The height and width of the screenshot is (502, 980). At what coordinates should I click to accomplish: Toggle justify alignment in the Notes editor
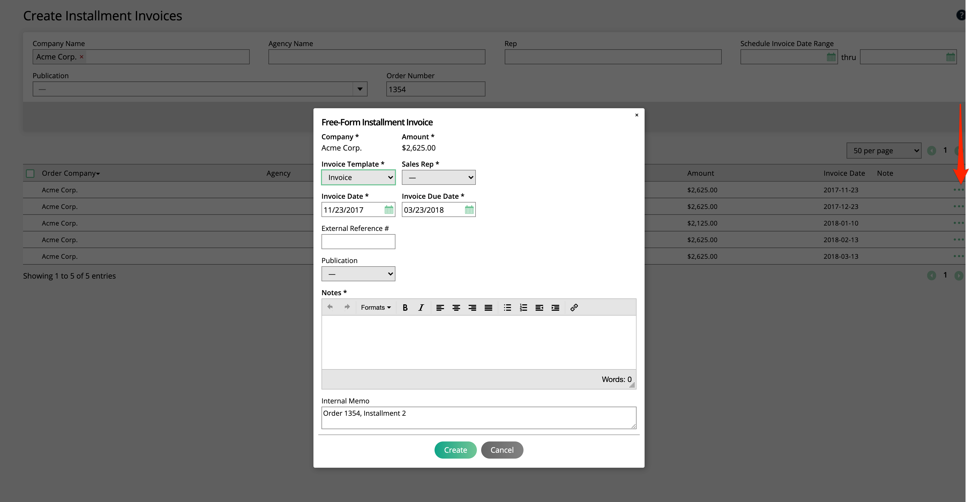click(x=488, y=307)
